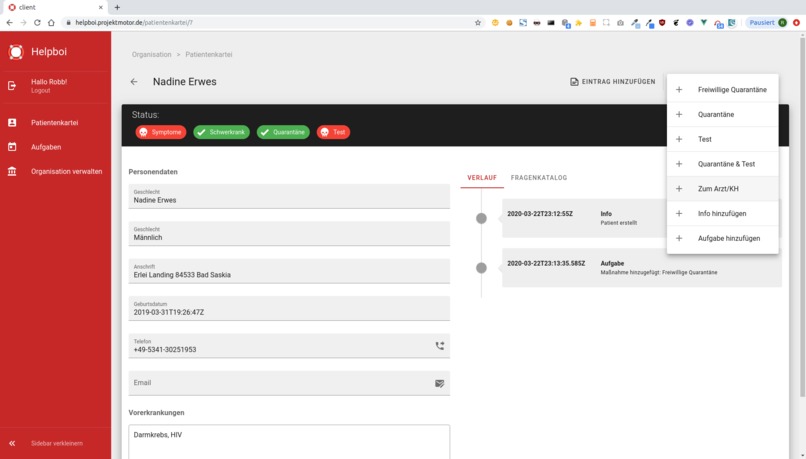Click the Telefon number field

(289, 346)
